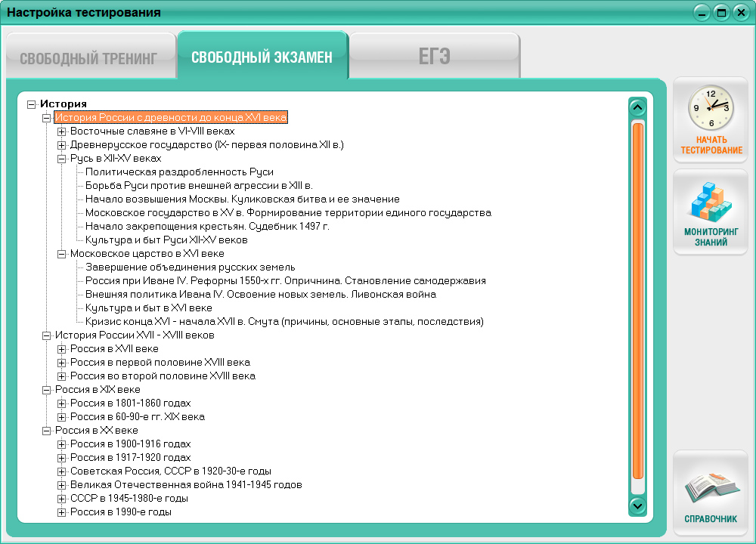This screenshot has height=544, width=756.
Task: Select Россия в 1917-1920 годах label
Action: click(130, 458)
